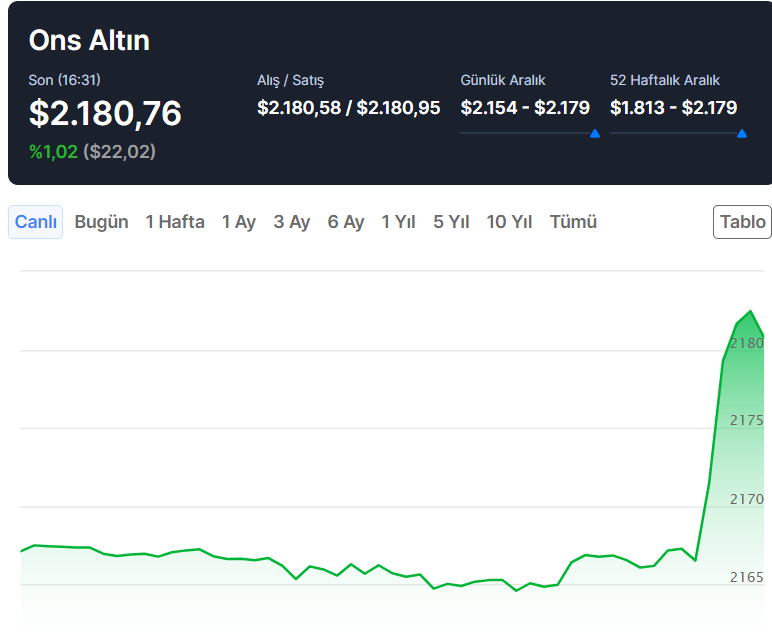The image size is (772, 632).
Task: Choose the 1 Ay period
Action: (x=239, y=222)
